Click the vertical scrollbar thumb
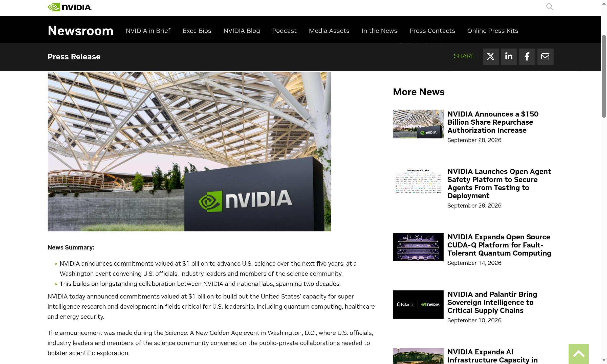Image resolution: width=607 pixels, height=364 pixels. [x=604, y=76]
